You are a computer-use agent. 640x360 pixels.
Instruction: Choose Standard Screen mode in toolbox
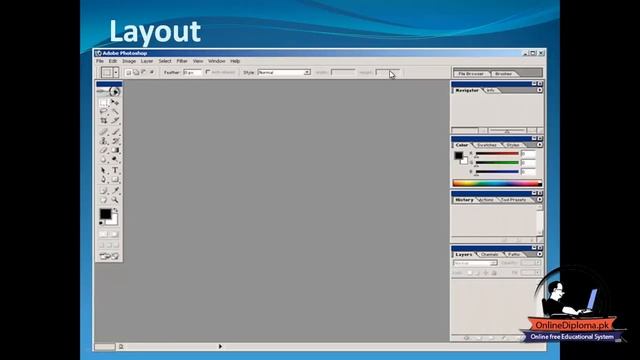(102, 245)
